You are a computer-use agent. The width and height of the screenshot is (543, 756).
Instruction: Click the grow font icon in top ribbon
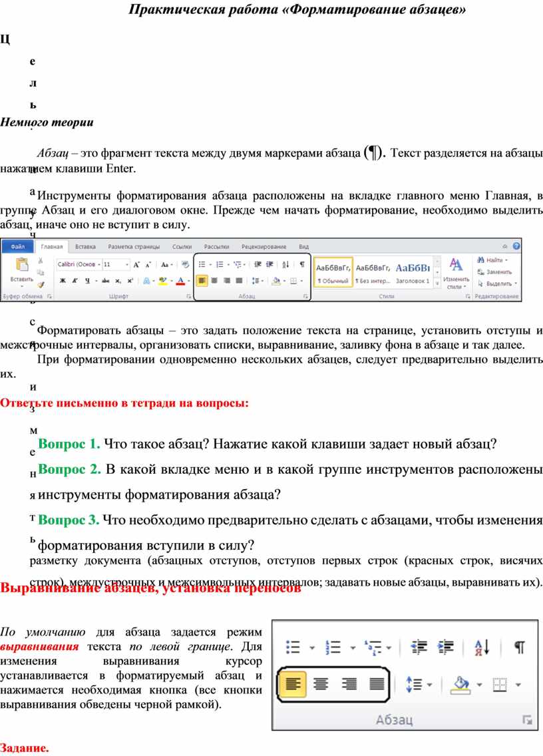pyautogui.click(x=137, y=264)
